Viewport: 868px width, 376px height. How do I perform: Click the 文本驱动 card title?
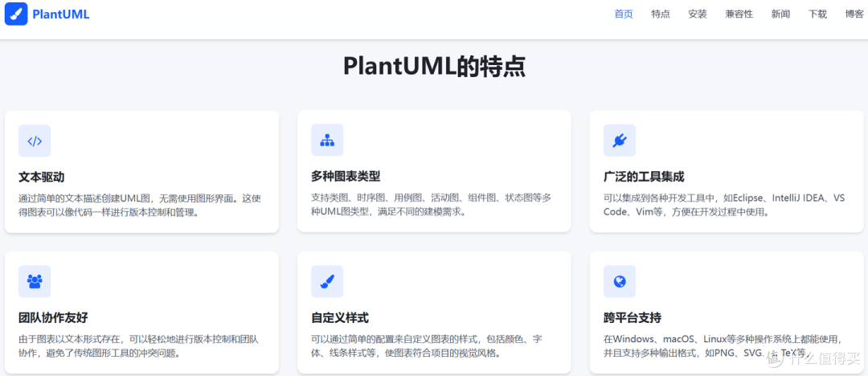click(42, 178)
